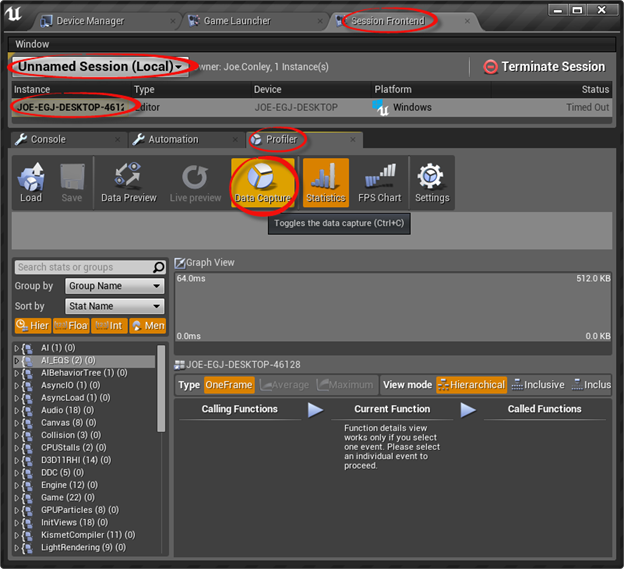Toggle the Memory stat filter
The height and width of the screenshot is (569, 624).
pyautogui.click(x=148, y=325)
